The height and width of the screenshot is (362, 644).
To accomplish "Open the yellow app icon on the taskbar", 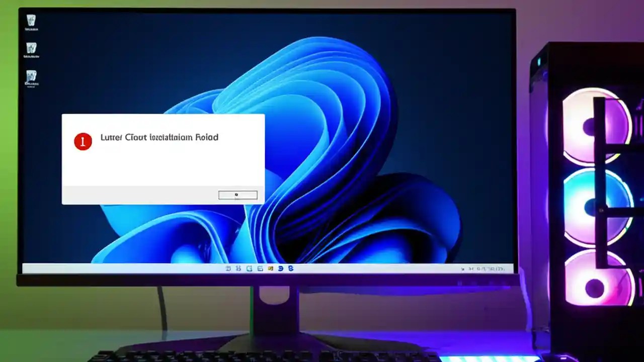I will [x=271, y=268].
